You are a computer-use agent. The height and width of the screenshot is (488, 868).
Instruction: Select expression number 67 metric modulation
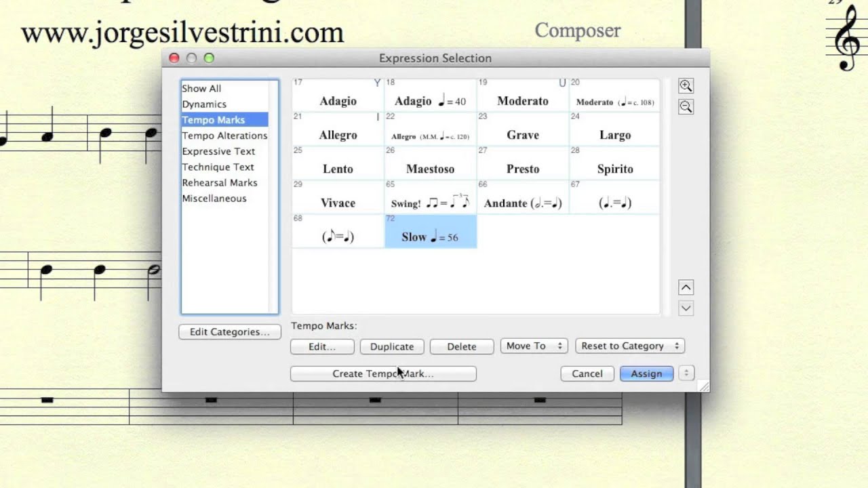pyautogui.click(x=614, y=197)
